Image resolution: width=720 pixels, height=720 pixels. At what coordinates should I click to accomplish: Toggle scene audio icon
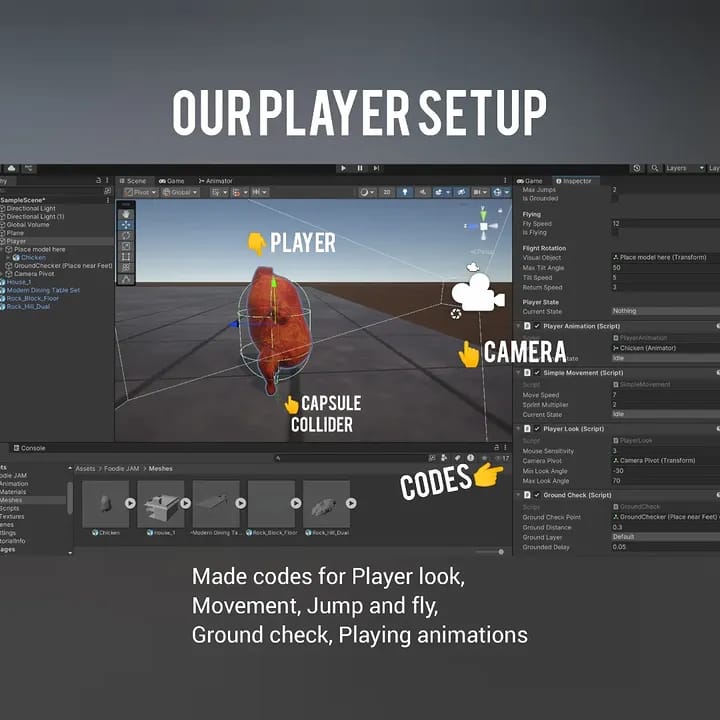click(x=422, y=192)
